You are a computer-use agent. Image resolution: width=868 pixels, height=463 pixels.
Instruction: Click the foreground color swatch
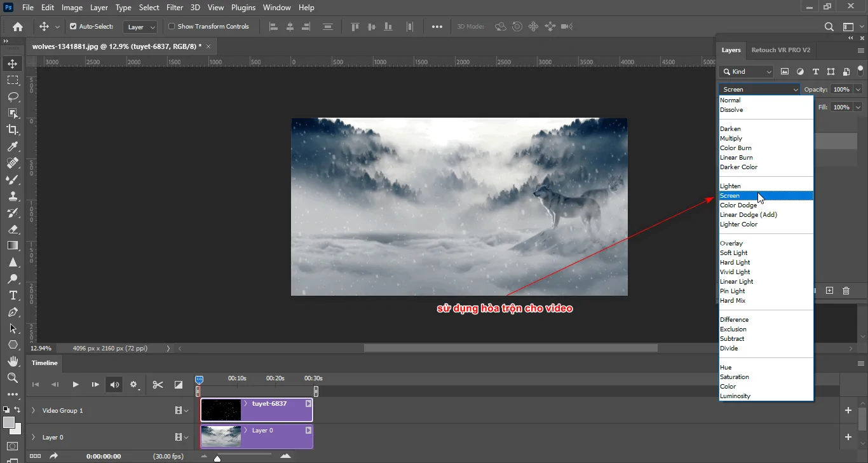click(x=9, y=422)
